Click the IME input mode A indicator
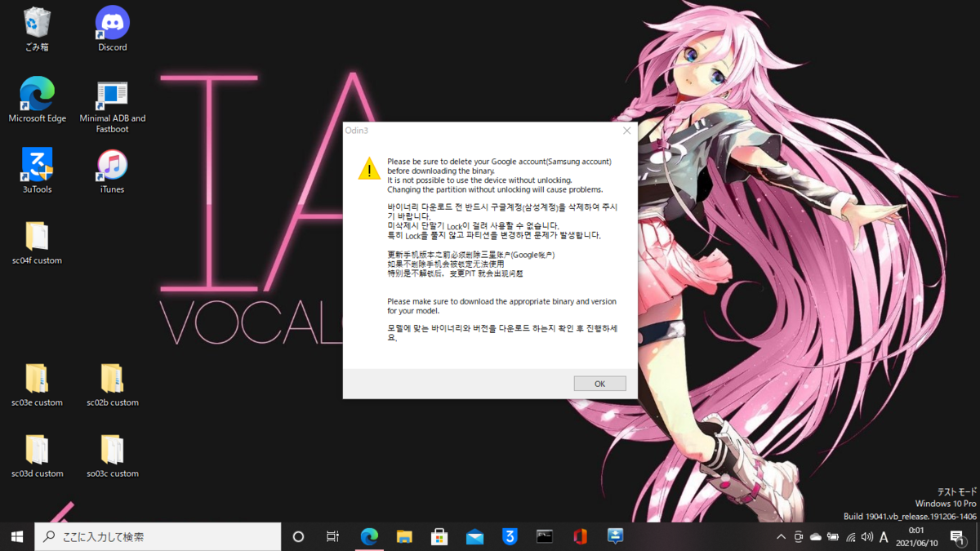This screenshot has height=551, width=980. tap(884, 537)
